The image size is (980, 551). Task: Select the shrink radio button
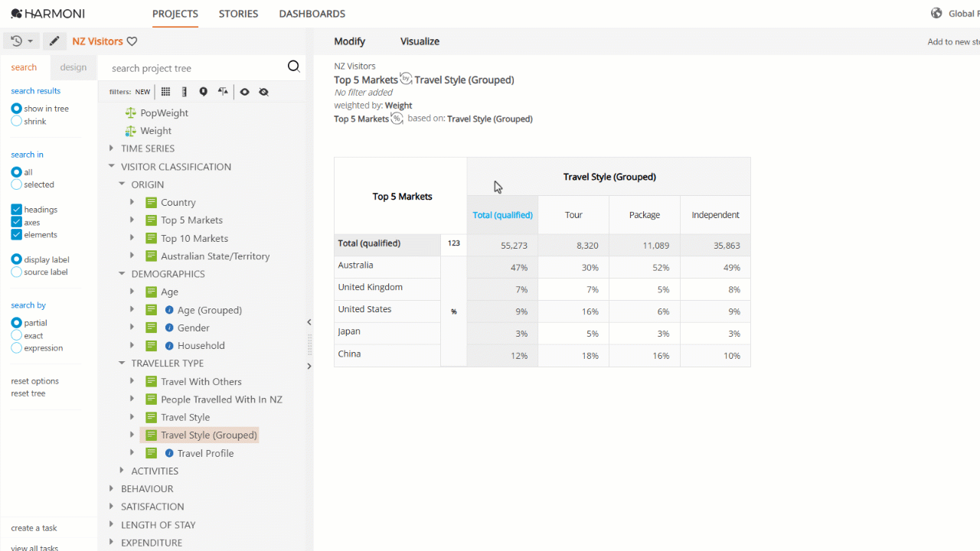[x=16, y=121]
